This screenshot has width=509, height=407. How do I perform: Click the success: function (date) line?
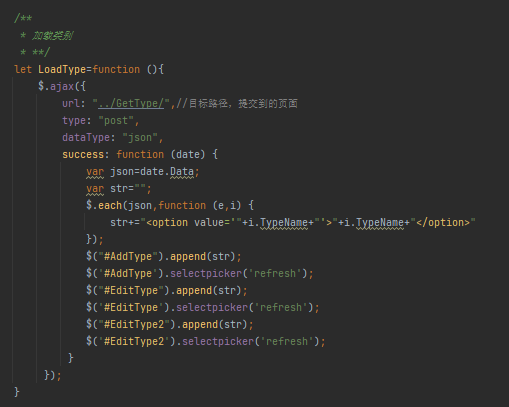coord(140,154)
